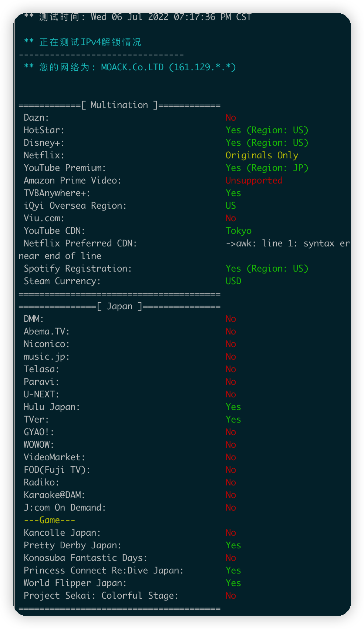Click the Japan section header
The width and height of the screenshot is (364, 629).
coord(119,306)
